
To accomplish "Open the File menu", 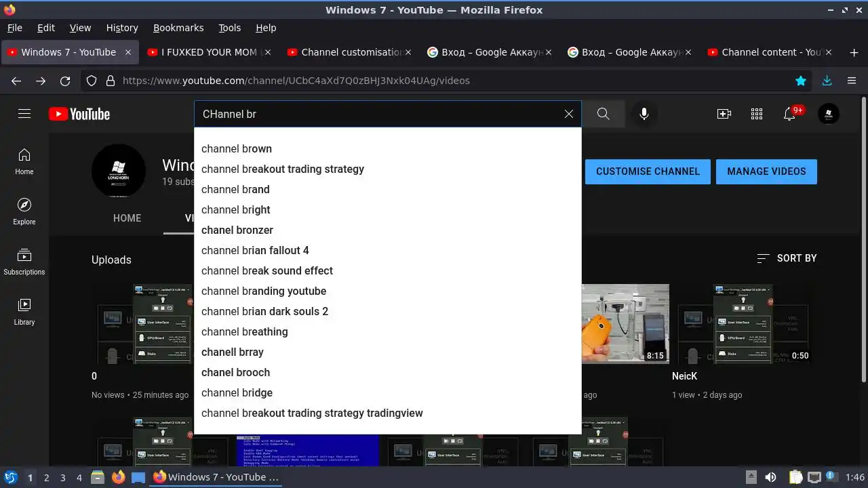I will tap(14, 28).
